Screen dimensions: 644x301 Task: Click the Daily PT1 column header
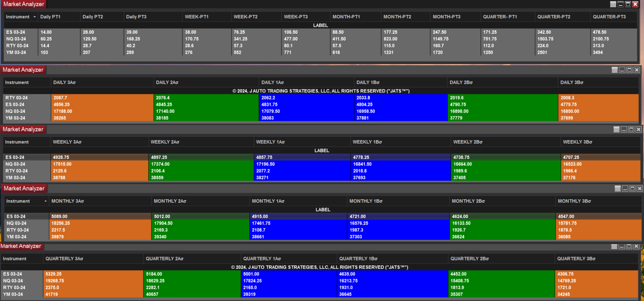[x=59, y=17]
